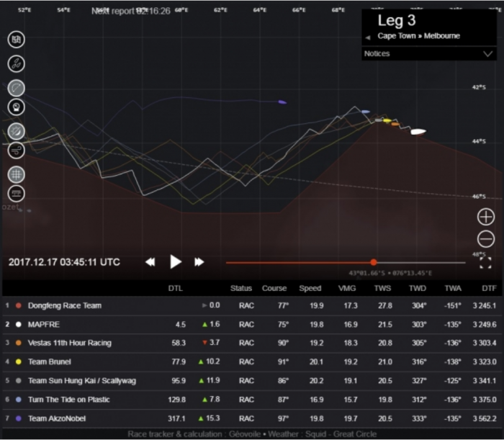Click the TWD column header

[418, 288]
